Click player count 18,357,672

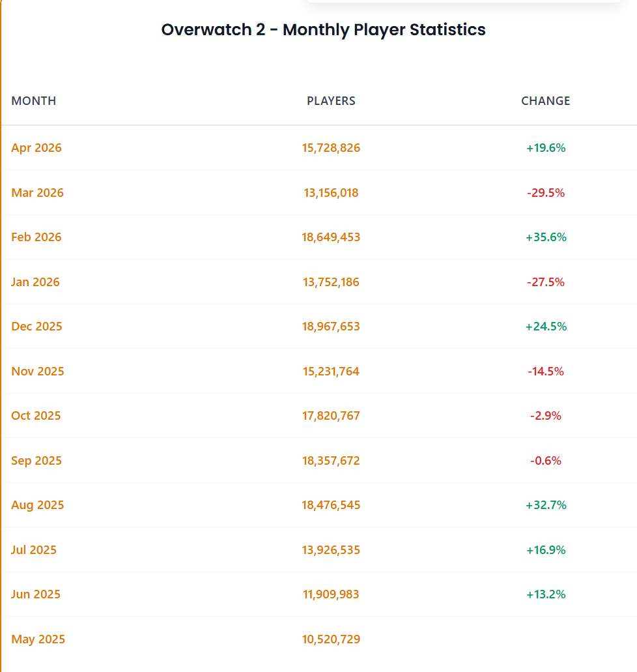(x=331, y=461)
